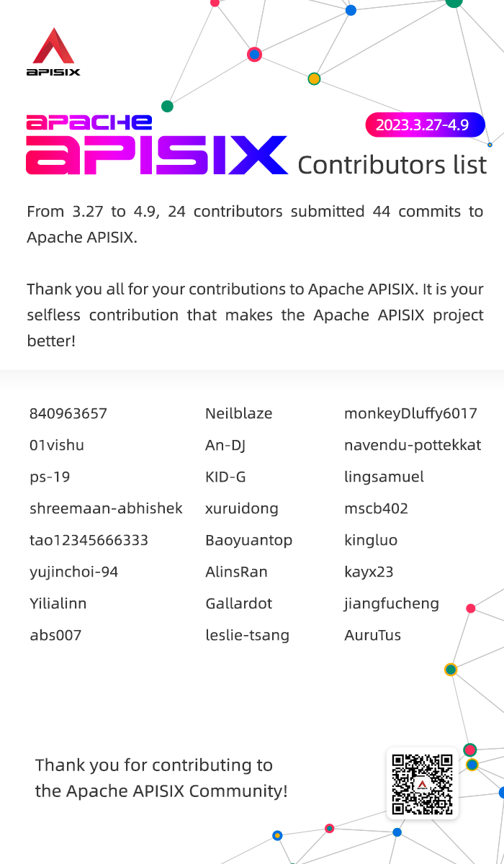The image size is (504, 864).
Task: Click contributor monkeyDluffy6017
Action: point(410,413)
